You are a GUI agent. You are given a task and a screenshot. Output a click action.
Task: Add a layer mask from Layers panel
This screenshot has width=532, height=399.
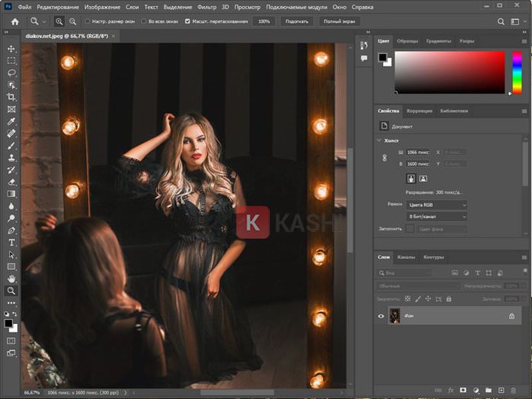tap(463, 391)
